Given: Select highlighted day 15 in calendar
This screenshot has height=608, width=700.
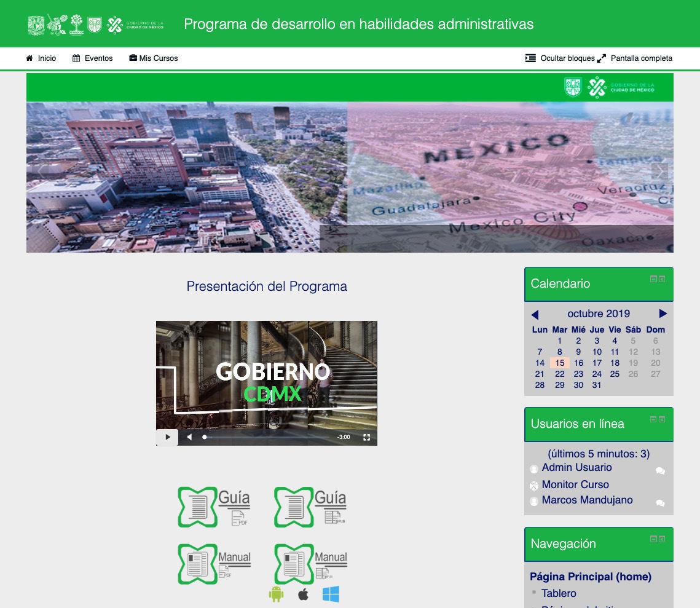Looking at the screenshot, I should coord(560,363).
